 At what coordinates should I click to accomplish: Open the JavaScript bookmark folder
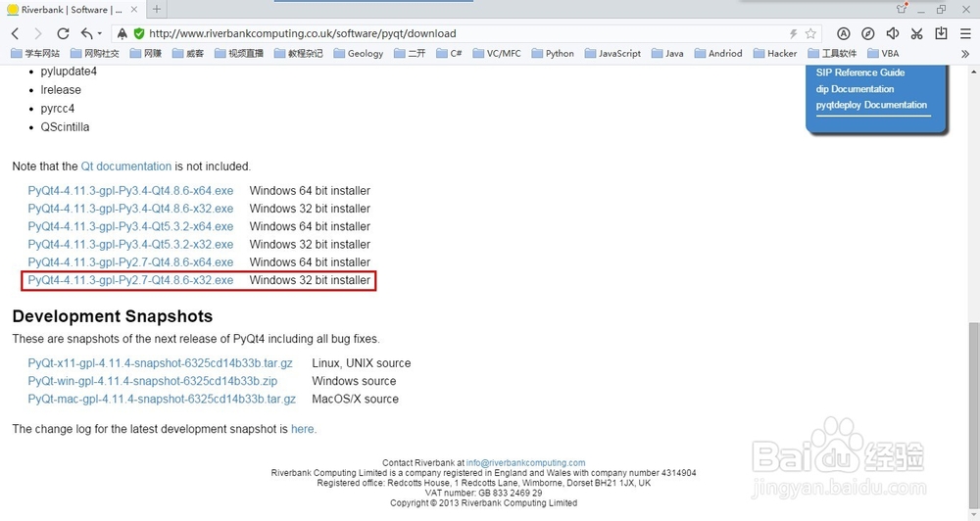(x=613, y=54)
